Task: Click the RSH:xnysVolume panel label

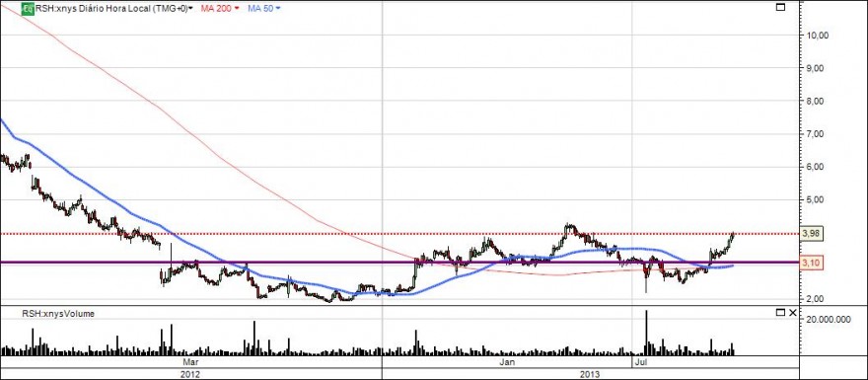Action: coord(58,314)
